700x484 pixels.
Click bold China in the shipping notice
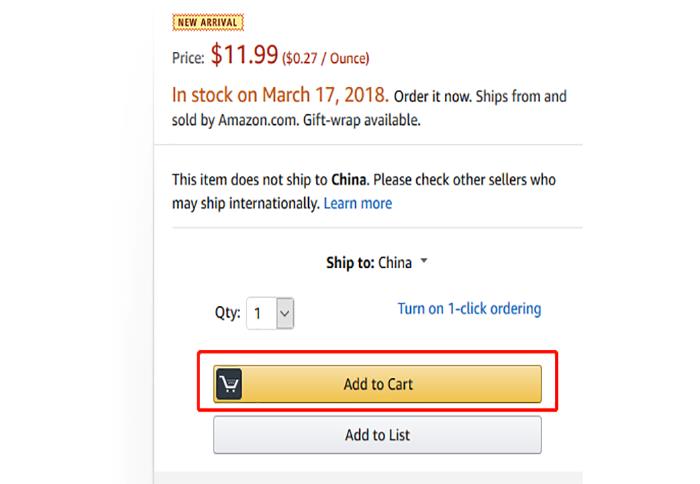(x=349, y=179)
